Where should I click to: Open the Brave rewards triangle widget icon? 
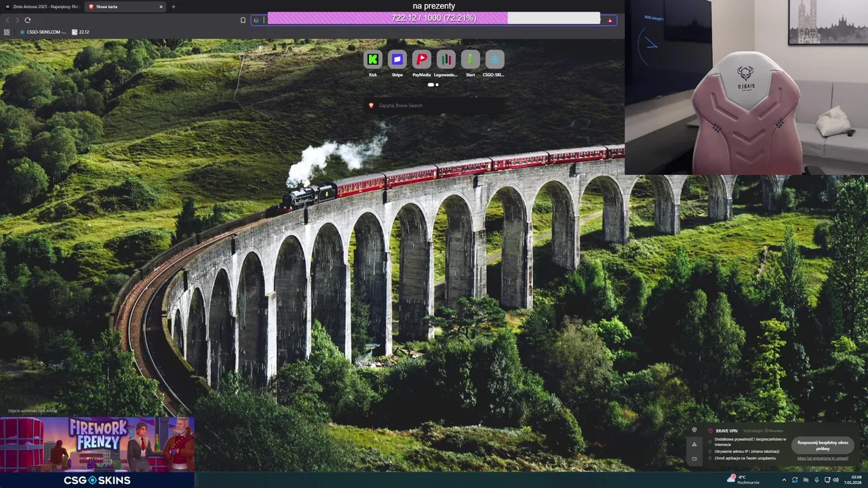coord(694,444)
